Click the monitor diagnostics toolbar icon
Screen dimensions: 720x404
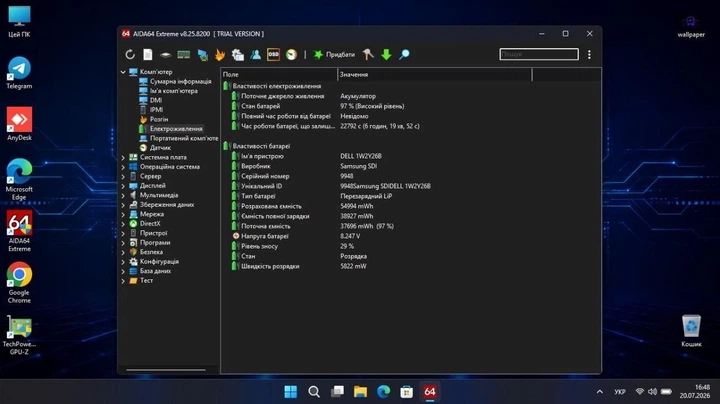(x=202, y=55)
